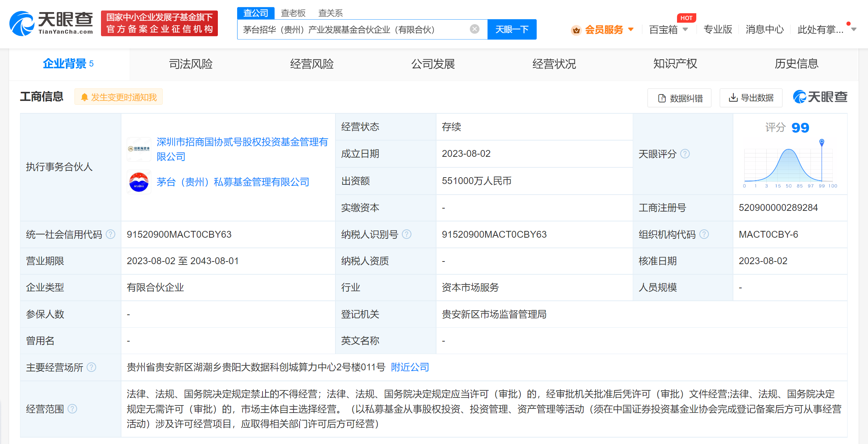
Task: Switch to the 司法风险 tab
Action: 191,64
